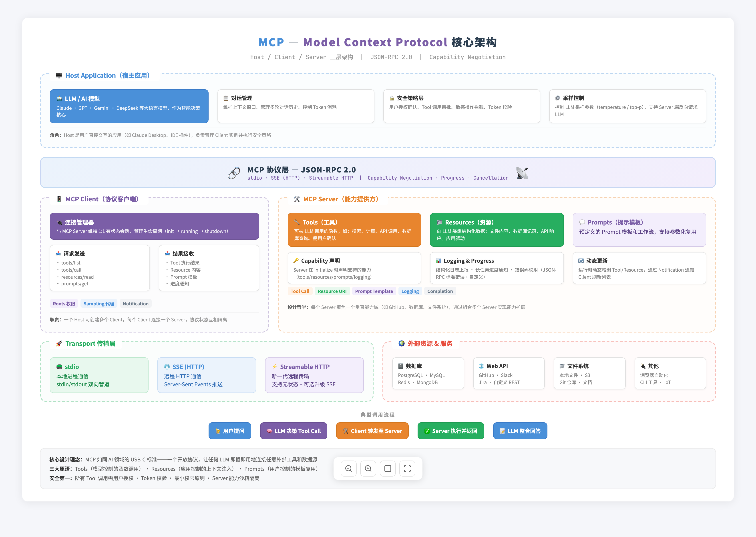
Task: Expand the Prompts 提示模板 card
Action: pos(639,229)
